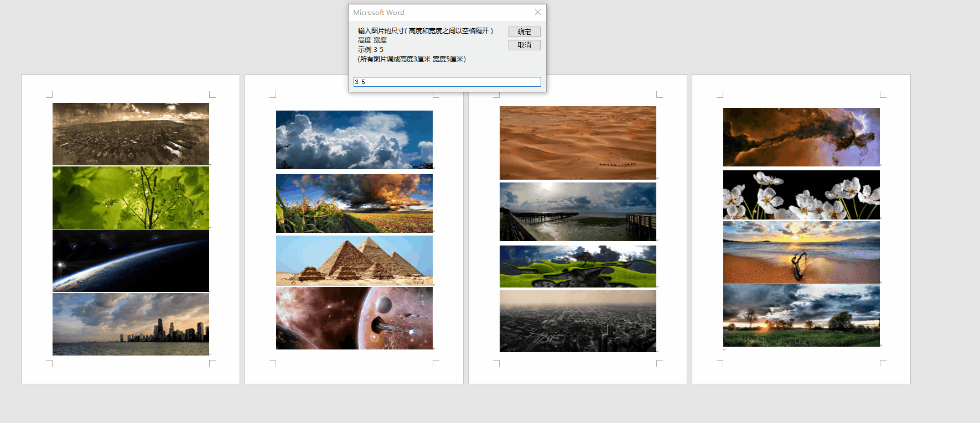Select the white flowers on black image
This screenshot has height=423, width=980.
[801, 195]
